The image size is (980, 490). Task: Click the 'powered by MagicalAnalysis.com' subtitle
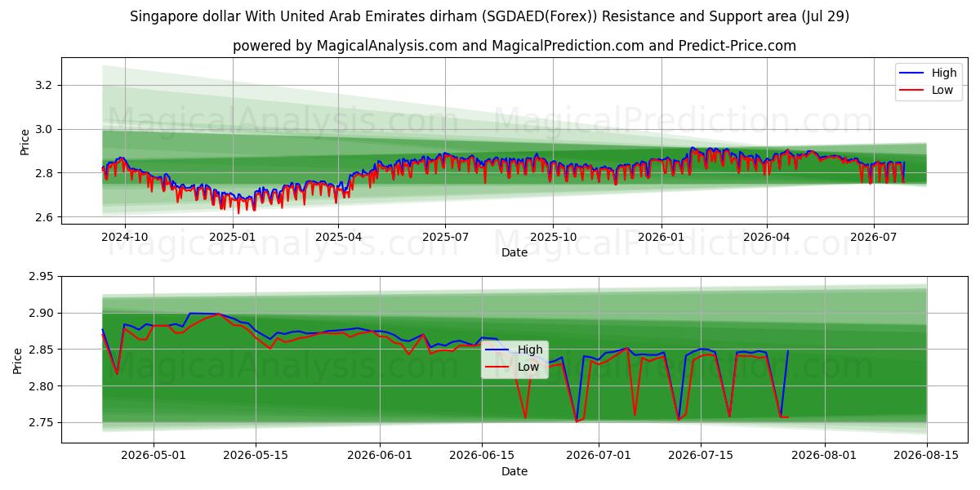514,46
